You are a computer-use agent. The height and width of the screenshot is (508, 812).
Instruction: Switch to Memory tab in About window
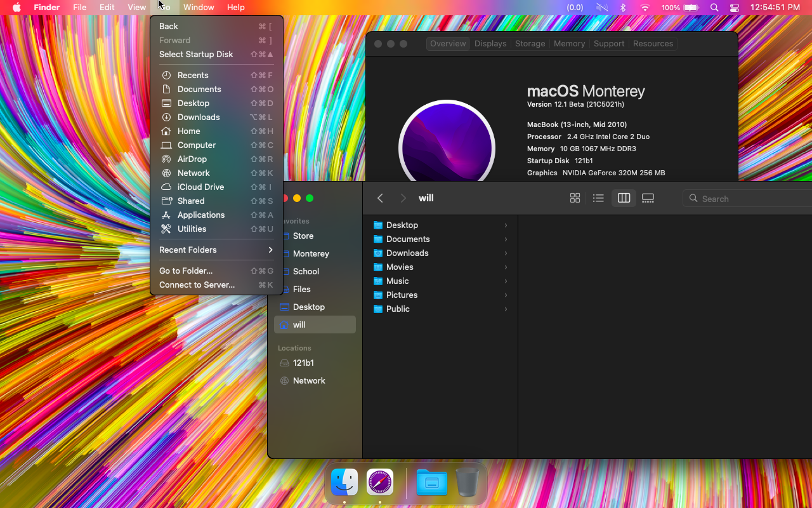[x=569, y=44]
